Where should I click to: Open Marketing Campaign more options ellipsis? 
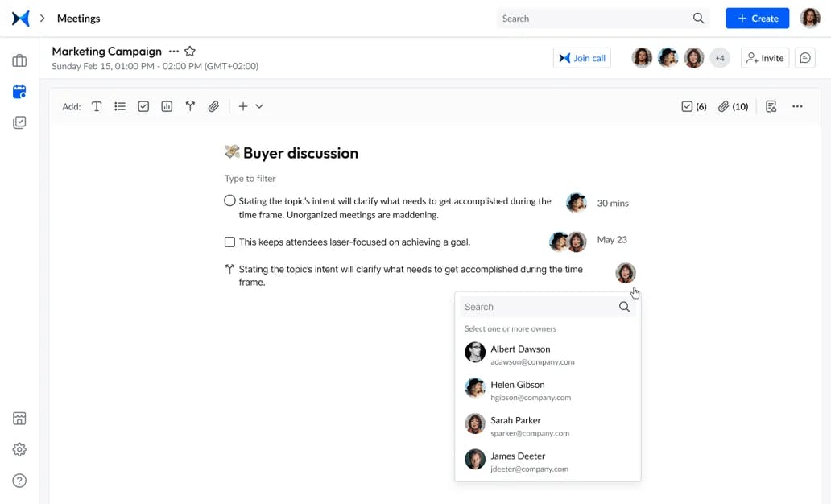point(174,52)
